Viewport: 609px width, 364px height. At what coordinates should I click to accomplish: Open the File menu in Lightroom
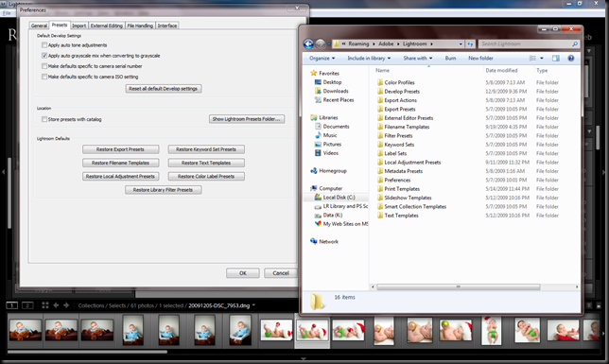(7, 13)
